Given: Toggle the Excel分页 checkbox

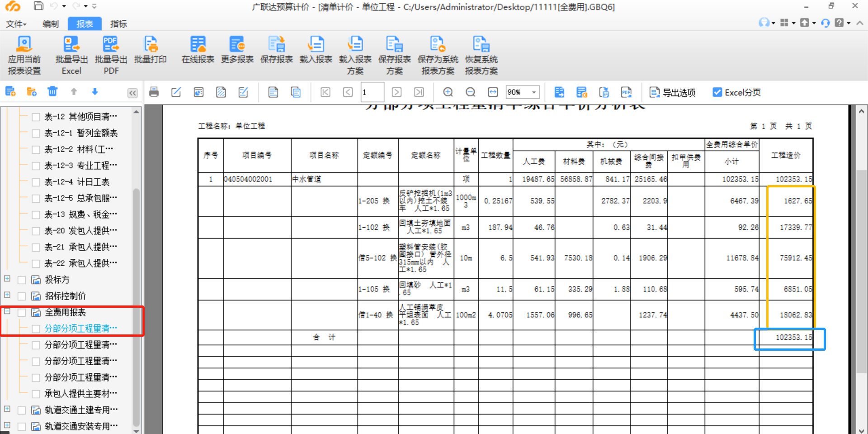Looking at the screenshot, I should coord(717,92).
